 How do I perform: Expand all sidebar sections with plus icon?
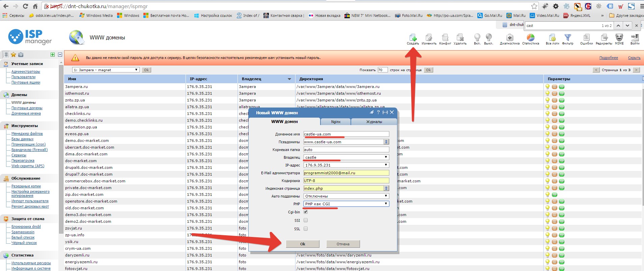tap(53, 55)
